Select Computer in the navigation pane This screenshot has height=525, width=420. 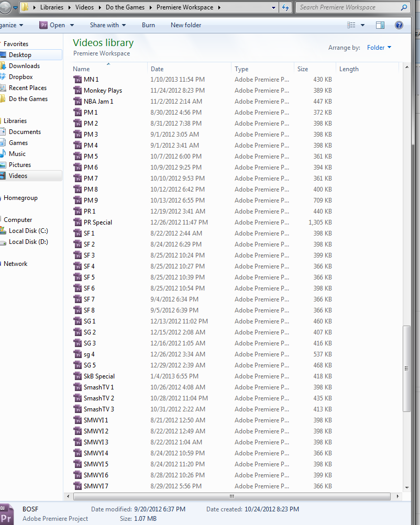coord(18,220)
